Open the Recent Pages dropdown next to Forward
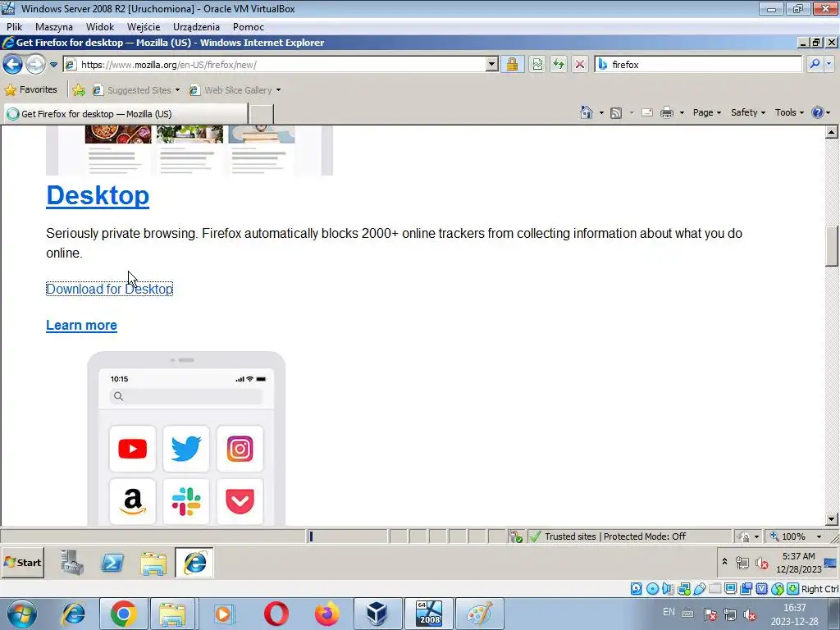This screenshot has height=630, width=840. click(53, 65)
